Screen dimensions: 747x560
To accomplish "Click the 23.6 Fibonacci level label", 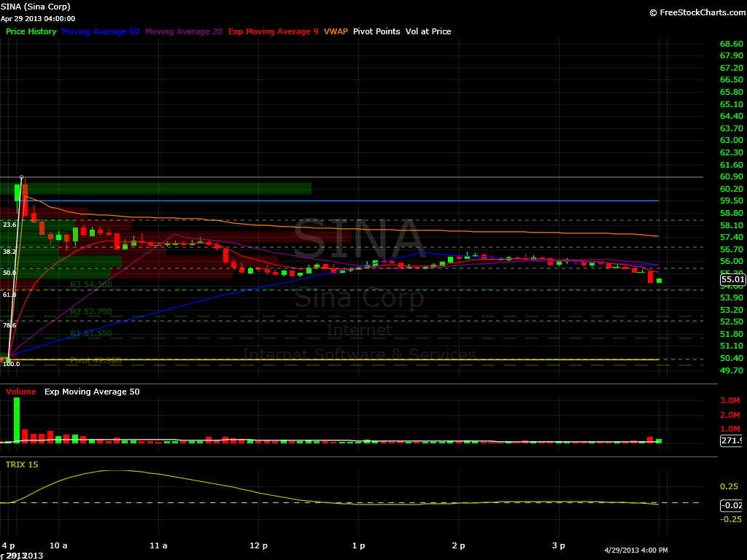I will click(x=9, y=225).
